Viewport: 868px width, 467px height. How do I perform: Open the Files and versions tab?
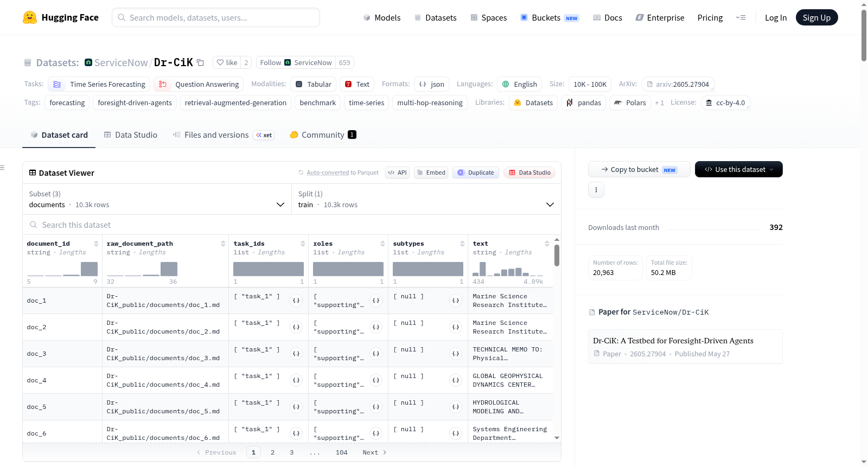click(x=223, y=135)
